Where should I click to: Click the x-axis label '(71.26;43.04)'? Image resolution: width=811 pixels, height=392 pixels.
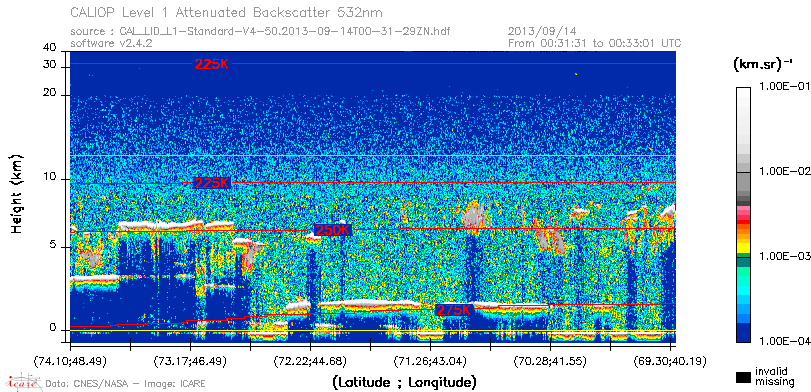click(431, 360)
